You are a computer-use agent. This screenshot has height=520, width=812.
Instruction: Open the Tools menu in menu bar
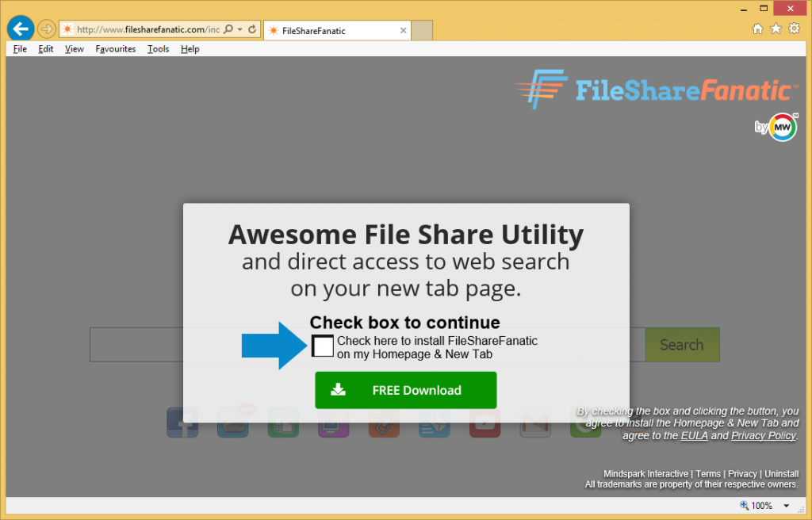(158, 49)
